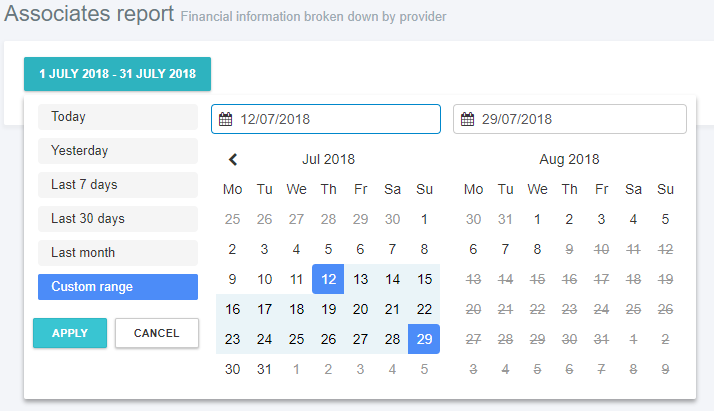Click the calendar icon in start date field
Screen dimensions: 714x411
point(226,119)
